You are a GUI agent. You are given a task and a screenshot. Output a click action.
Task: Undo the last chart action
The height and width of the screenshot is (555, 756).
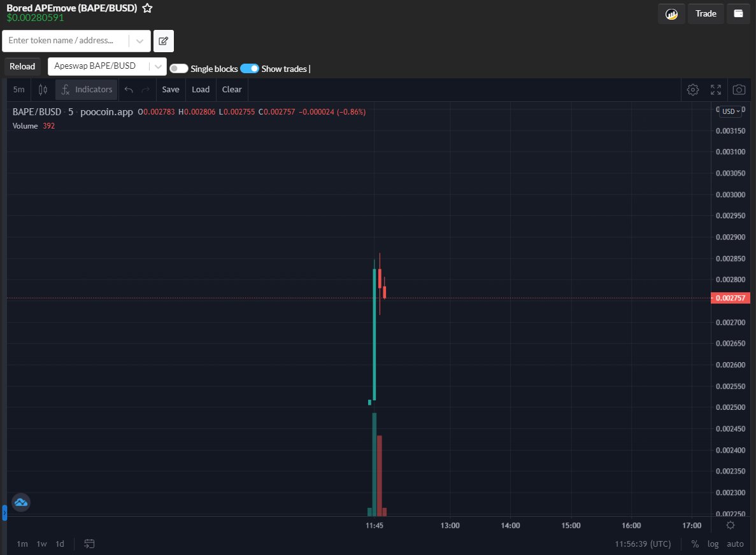[x=129, y=90]
